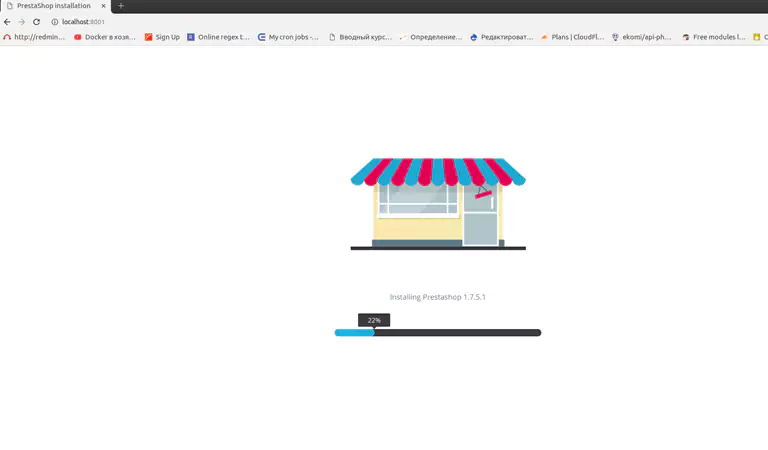Click the site info icon in address bar
The image size is (768, 450).
[55, 21]
